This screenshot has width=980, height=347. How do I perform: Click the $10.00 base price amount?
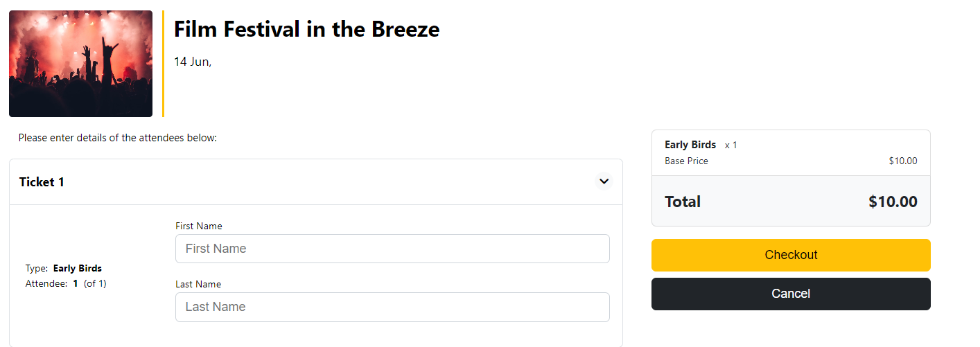pos(902,161)
